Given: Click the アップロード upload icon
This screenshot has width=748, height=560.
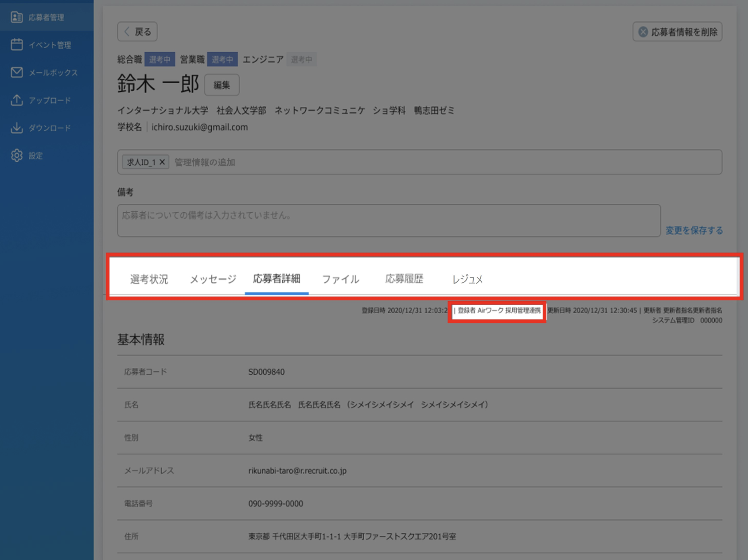Looking at the screenshot, I should 17,100.
